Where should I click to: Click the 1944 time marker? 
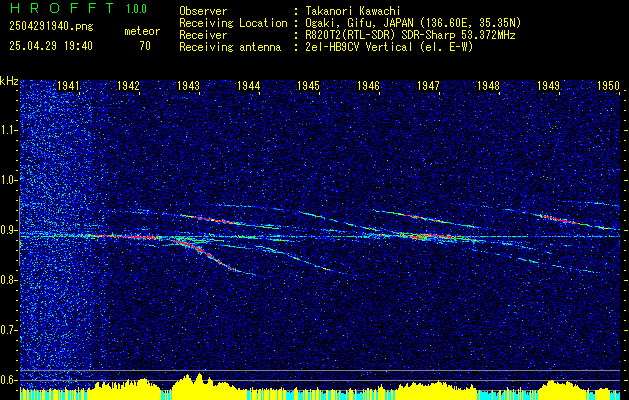click(x=248, y=85)
